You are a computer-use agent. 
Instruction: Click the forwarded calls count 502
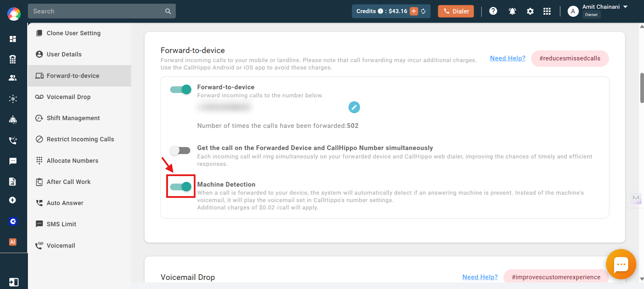pos(353,126)
